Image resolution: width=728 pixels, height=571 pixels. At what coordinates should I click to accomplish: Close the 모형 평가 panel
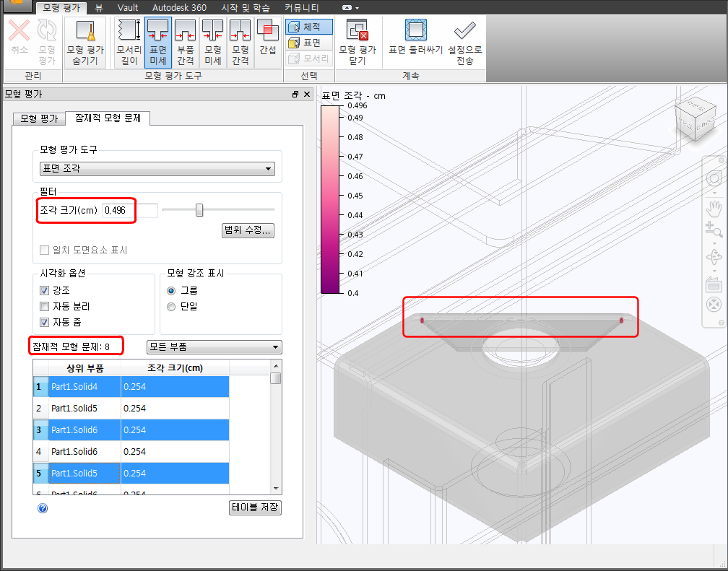click(307, 95)
